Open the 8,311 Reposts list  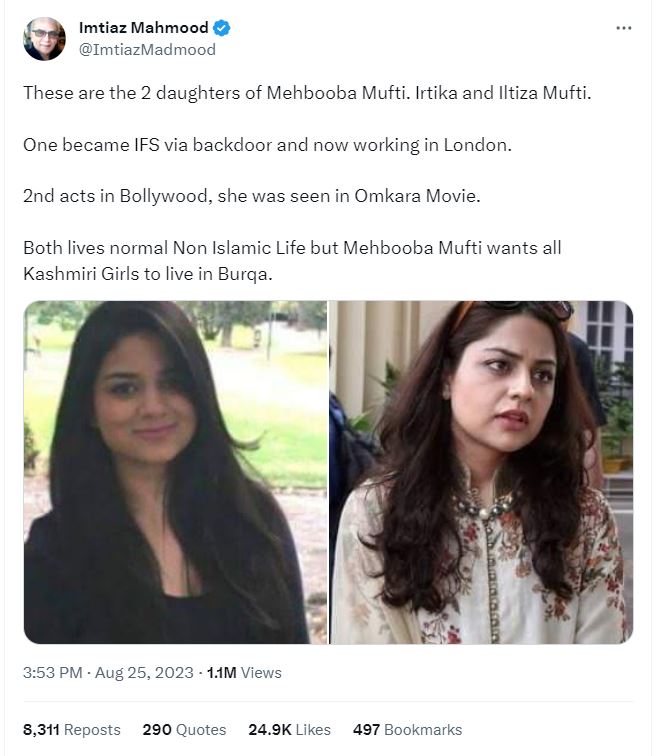(x=72, y=730)
